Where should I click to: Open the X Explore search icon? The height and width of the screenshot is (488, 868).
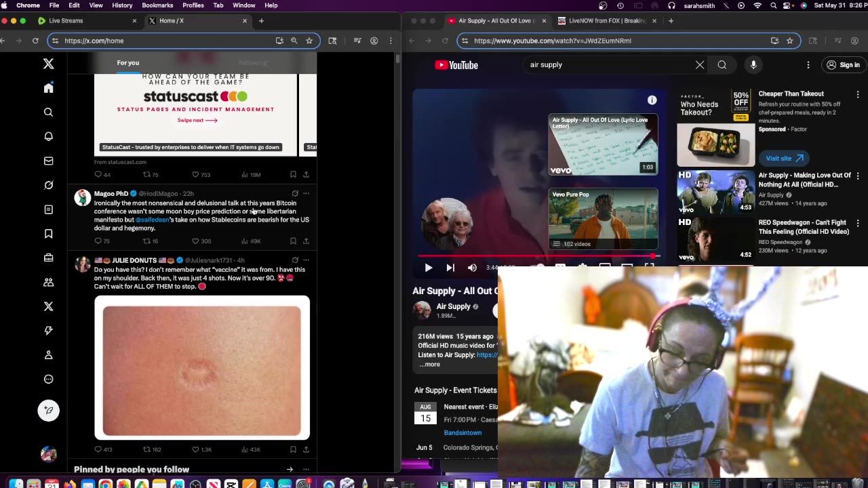pos(48,113)
